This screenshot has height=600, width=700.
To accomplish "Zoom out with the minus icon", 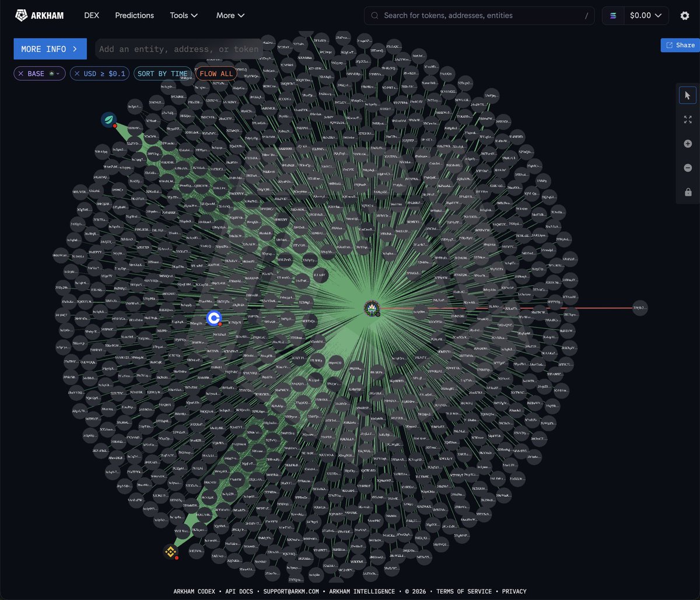I will pos(688,168).
